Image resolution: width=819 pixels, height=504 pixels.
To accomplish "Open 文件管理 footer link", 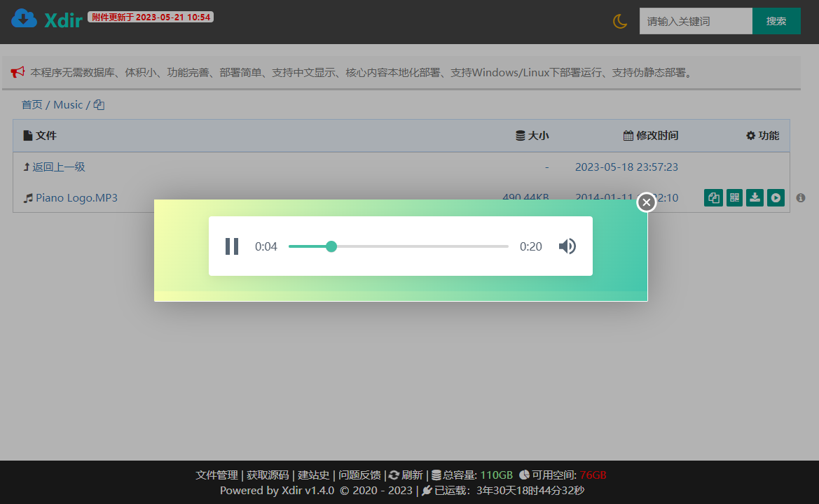I will 216,475.
